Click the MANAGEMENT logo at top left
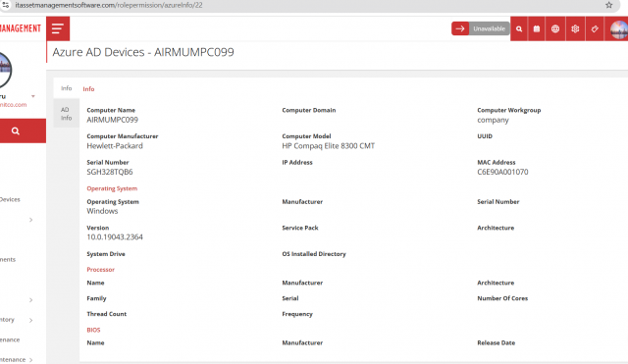The width and height of the screenshot is (628, 364). 21,28
